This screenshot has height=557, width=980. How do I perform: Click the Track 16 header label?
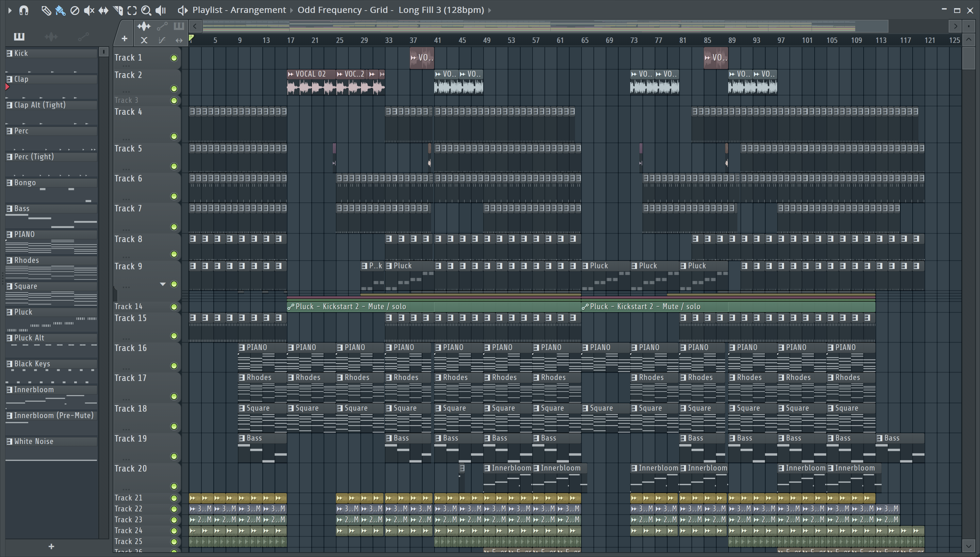coord(131,348)
